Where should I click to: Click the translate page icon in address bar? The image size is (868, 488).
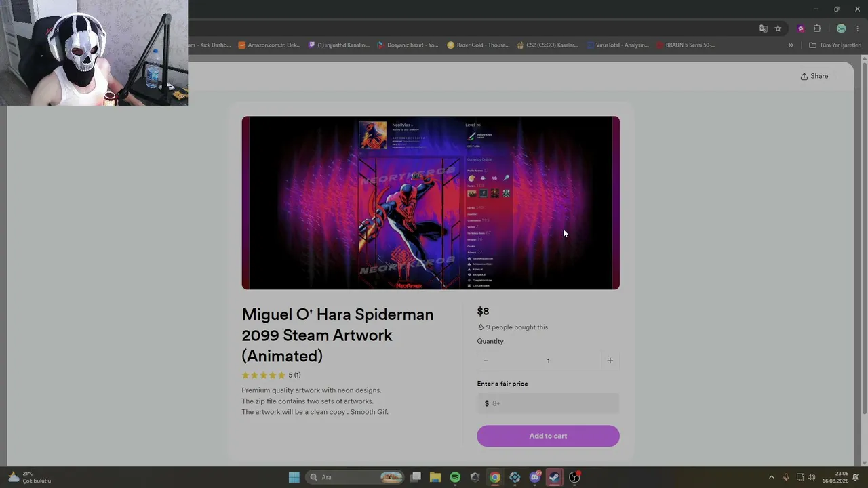click(x=764, y=28)
